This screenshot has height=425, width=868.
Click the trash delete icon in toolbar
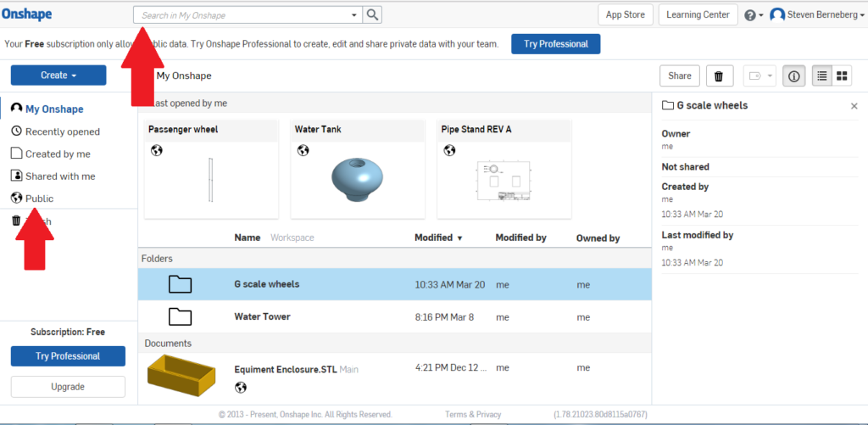click(719, 76)
